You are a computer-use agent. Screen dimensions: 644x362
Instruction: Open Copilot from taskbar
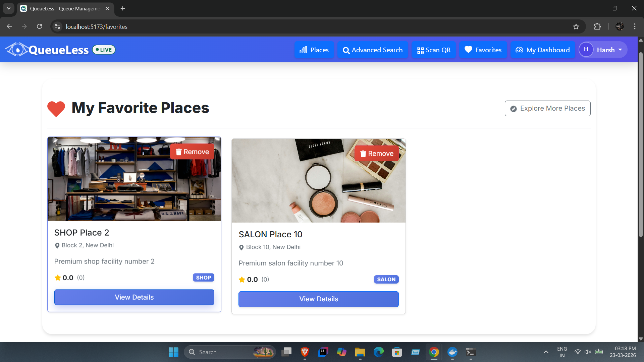tap(341, 352)
